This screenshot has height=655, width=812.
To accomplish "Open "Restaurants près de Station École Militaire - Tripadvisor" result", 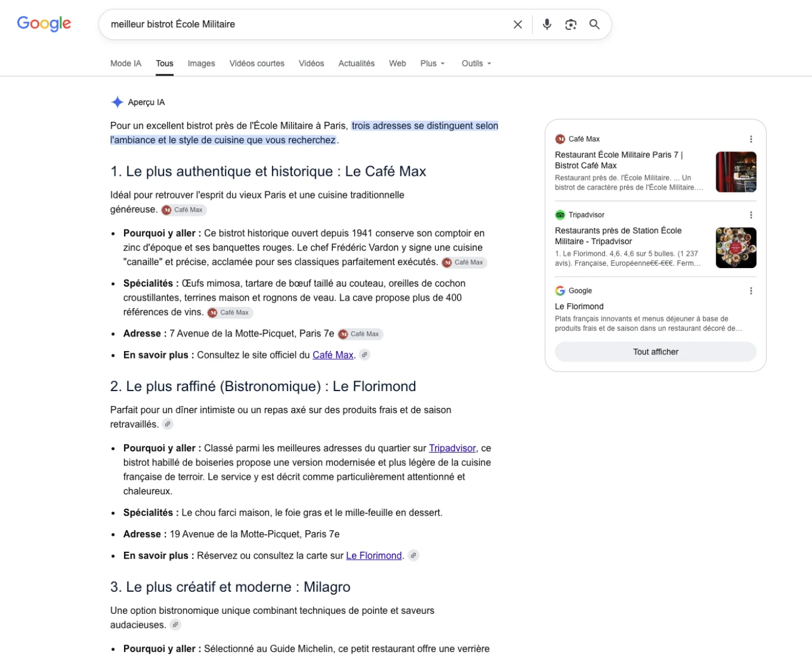I will (x=618, y=236).
